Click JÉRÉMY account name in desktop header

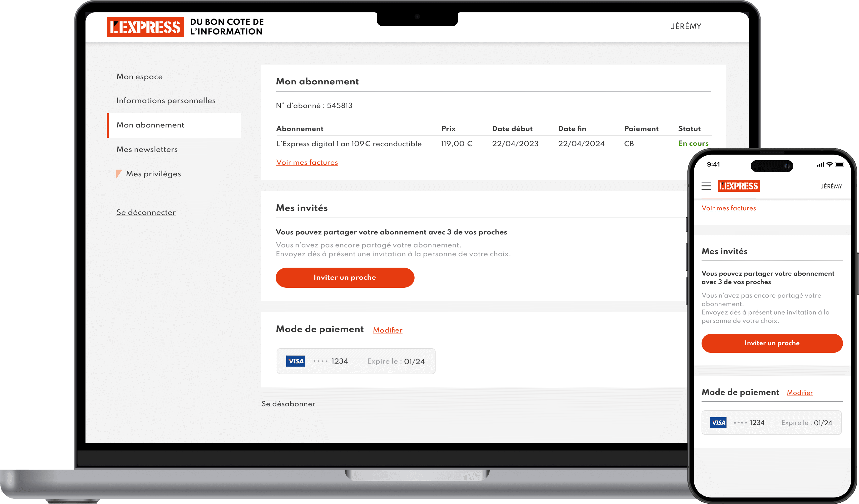point(686,26)
